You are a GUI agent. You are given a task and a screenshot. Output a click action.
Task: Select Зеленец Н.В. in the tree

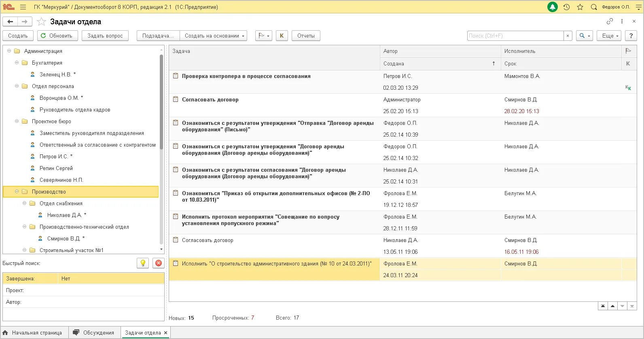(x=57, y=74)
